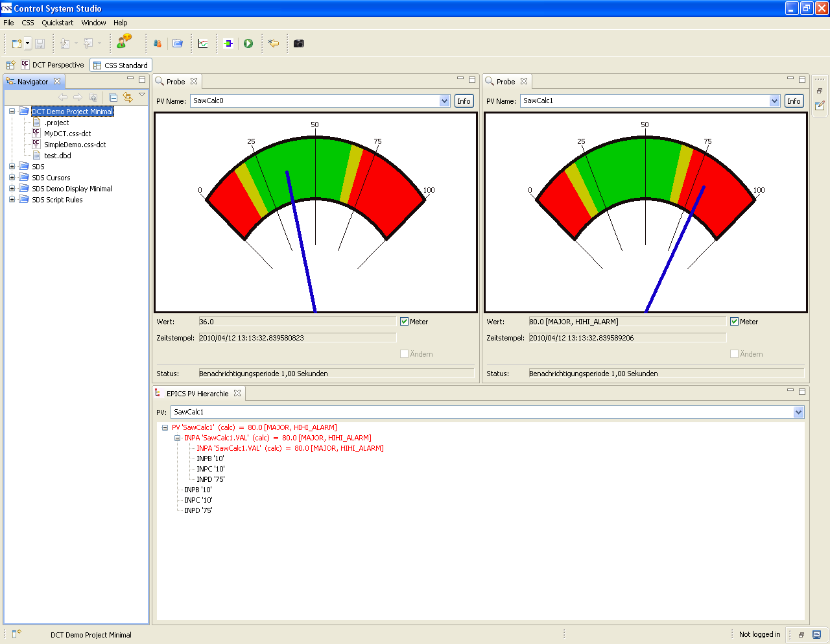
Task: Uncheck the Meter checkbox for SawCalc0
Action: coord(404,322)
